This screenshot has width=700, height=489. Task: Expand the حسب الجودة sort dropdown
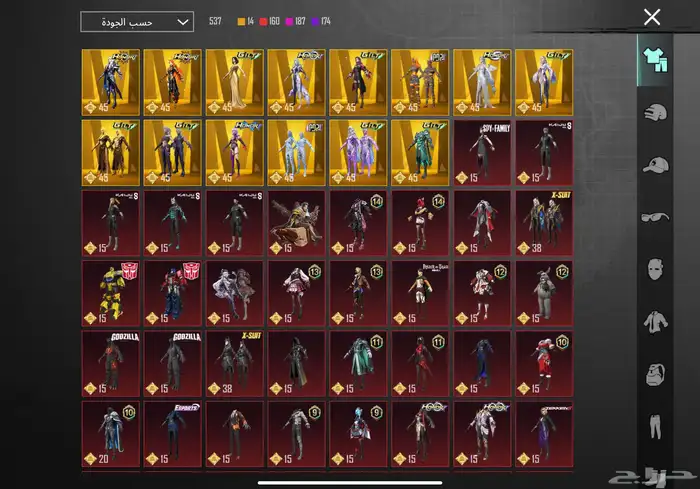pos(137,21)
